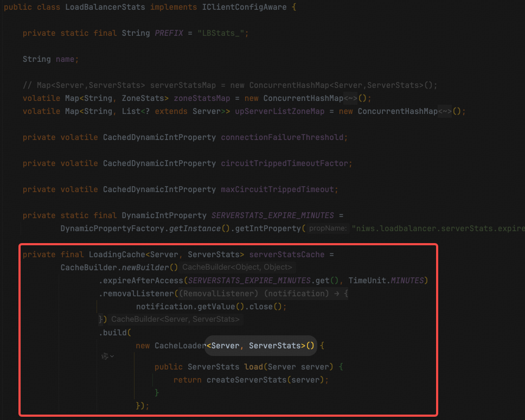This screenshot has width=525, height=420.
Task: Click the commented-out serverStatsMap line
Action: click(x=230, y=85)
